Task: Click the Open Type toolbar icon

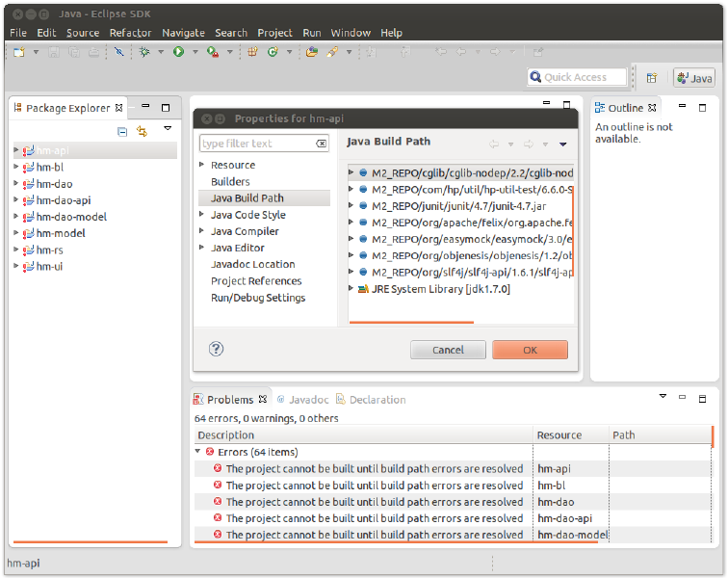Action: click(x=312, y=52)
